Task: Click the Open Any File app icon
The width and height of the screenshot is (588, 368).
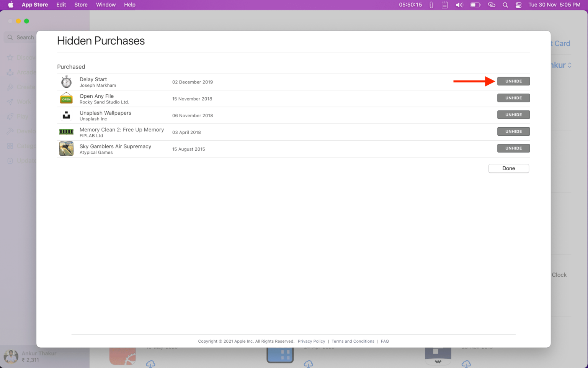Action: (x=66, y=99)
